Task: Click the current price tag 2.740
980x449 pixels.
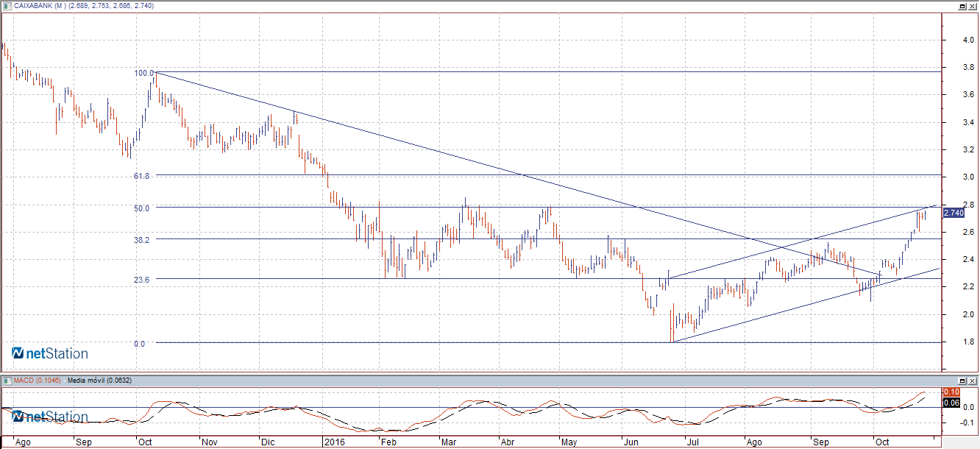Action: click(953, 213)
